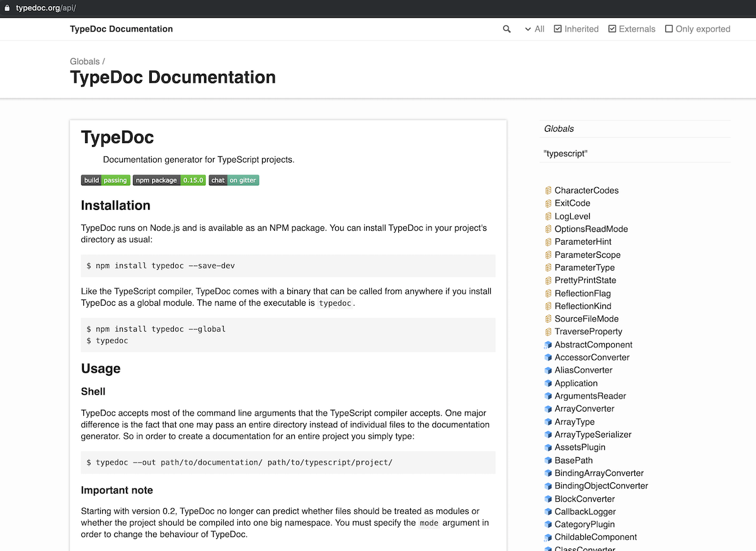Click the ParameterType enum icon
The height and width of the screenshot is (551, 756).
click(x=548, y=268)
